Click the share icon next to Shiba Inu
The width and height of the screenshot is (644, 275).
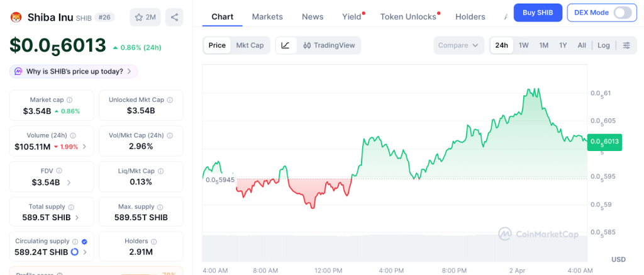pyautogui.click(x=174, y=17)
